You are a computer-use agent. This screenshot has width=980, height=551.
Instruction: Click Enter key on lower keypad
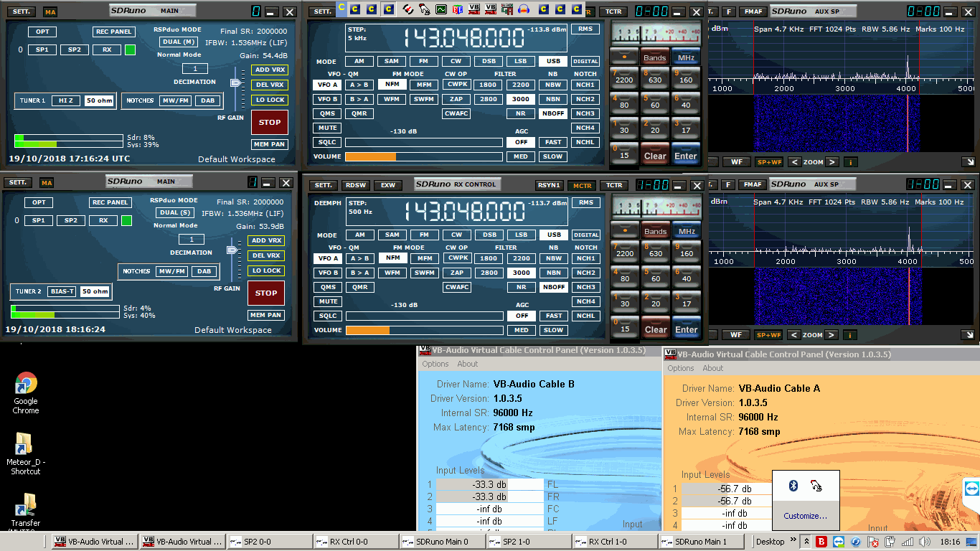click(x=687, y=329)
